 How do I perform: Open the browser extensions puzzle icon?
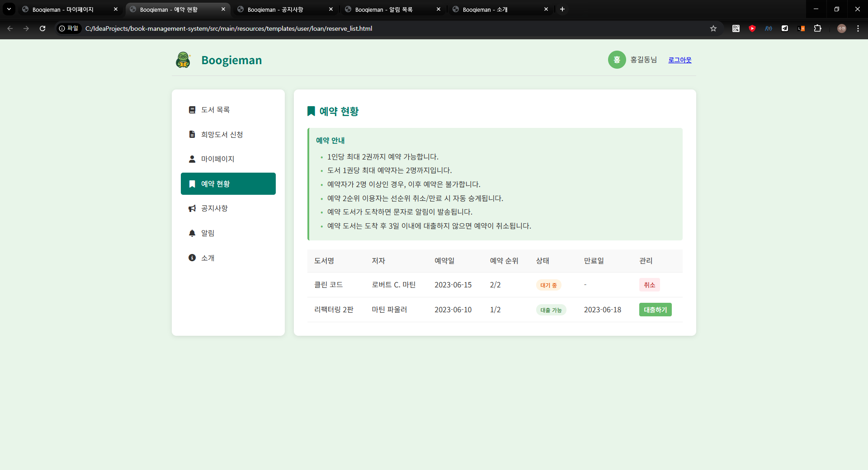point(817,28)
